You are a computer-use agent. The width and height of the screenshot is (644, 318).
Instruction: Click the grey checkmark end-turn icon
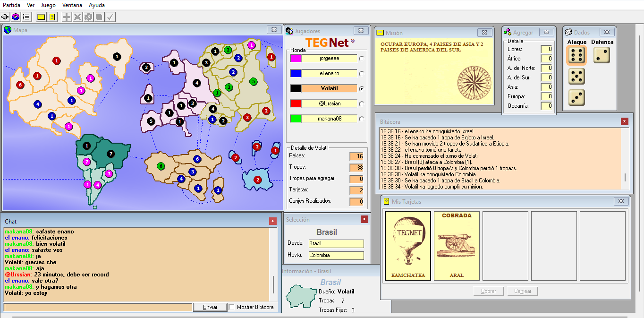(x=110, y=17)
